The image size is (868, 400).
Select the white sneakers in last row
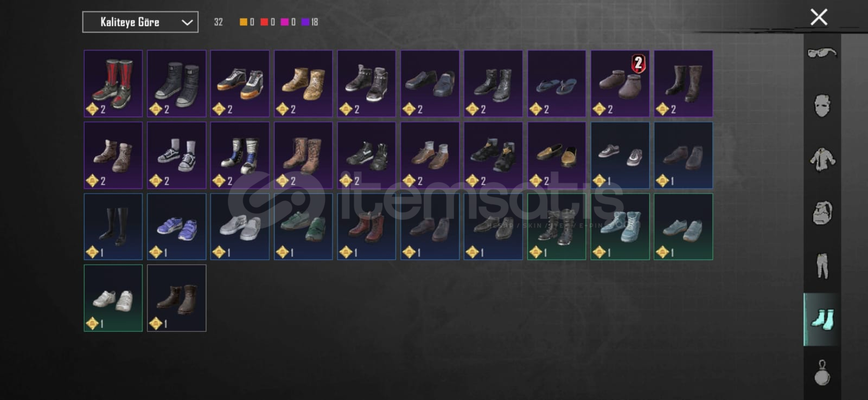(x=113, y=298)
